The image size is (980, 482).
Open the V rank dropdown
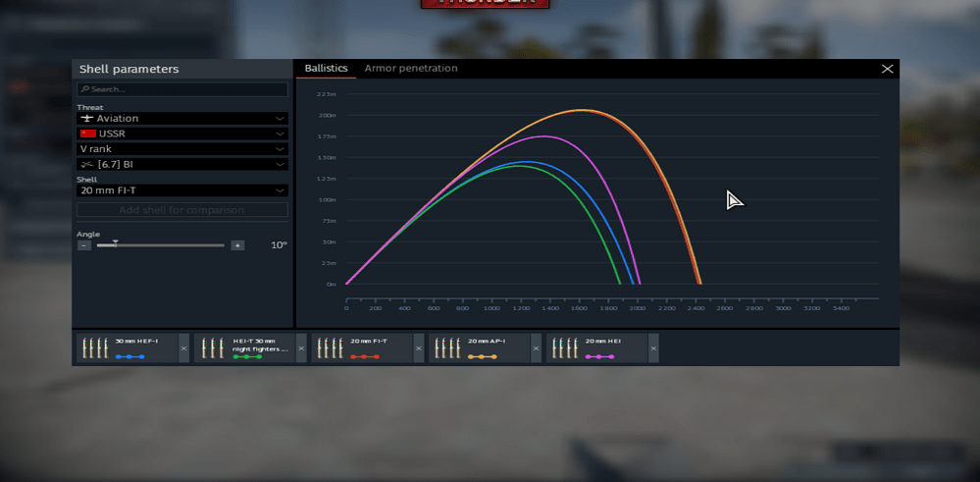(x=182, y=149)
